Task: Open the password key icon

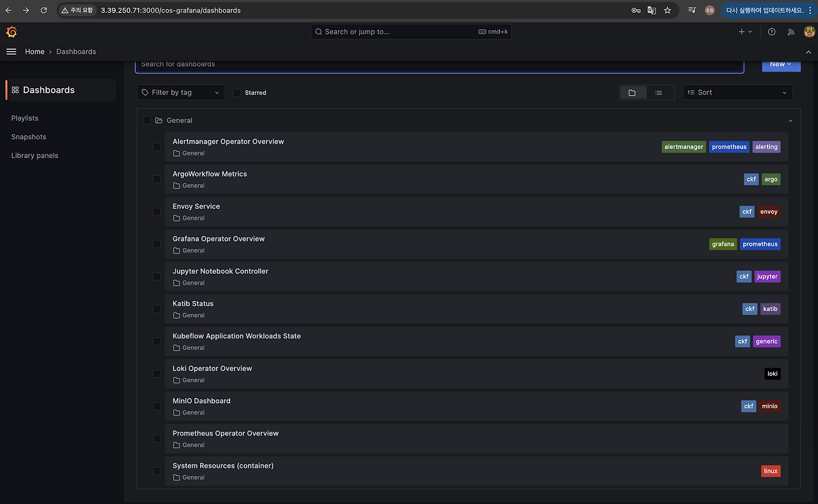Action: [x=636, y=10]
